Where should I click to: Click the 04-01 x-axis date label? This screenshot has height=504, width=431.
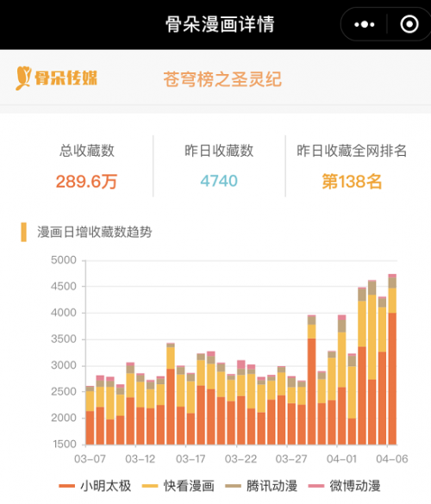click(x=342, y=459)
